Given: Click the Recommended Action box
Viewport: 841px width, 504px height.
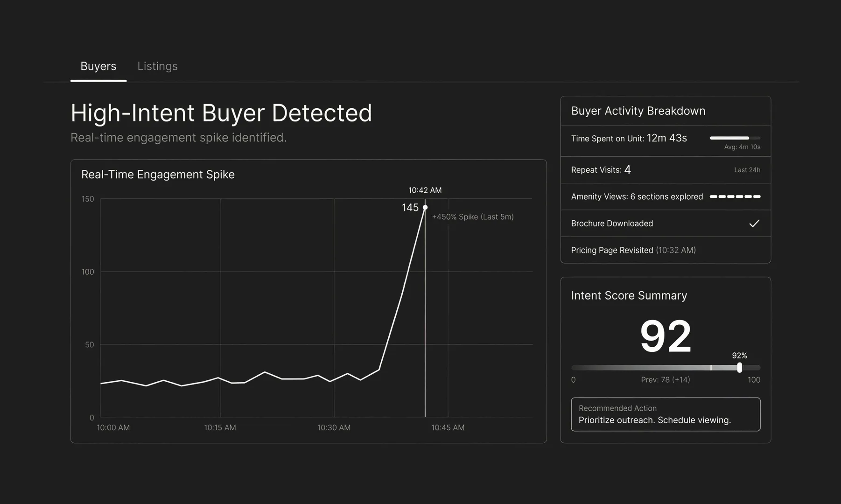Looking at the screenshot, I should tap(666, 414).
